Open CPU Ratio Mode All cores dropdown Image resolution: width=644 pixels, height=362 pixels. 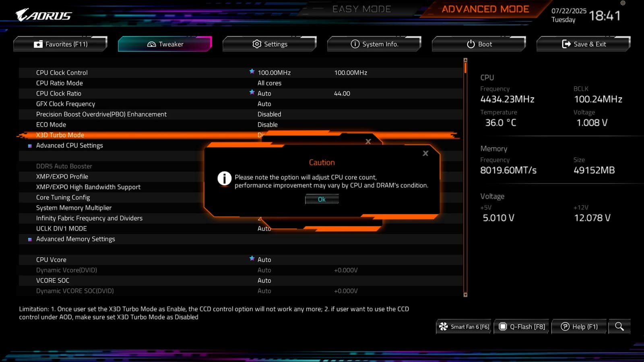point(269,83)
